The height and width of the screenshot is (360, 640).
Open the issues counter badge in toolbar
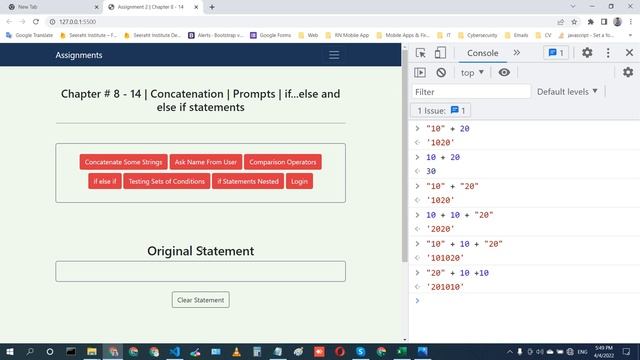click(x=556, y=53)
